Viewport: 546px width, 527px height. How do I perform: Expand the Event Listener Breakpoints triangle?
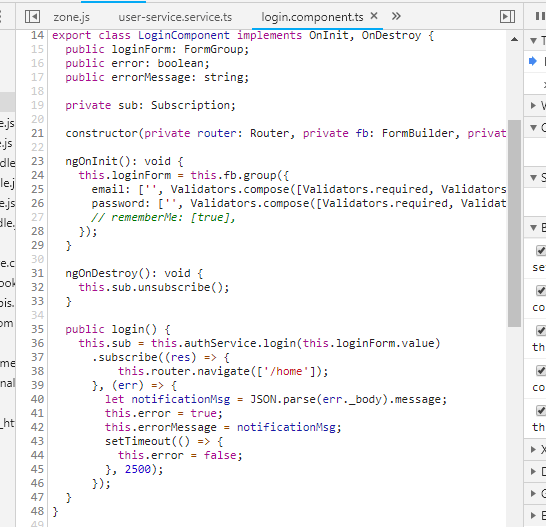coord(533,515)
